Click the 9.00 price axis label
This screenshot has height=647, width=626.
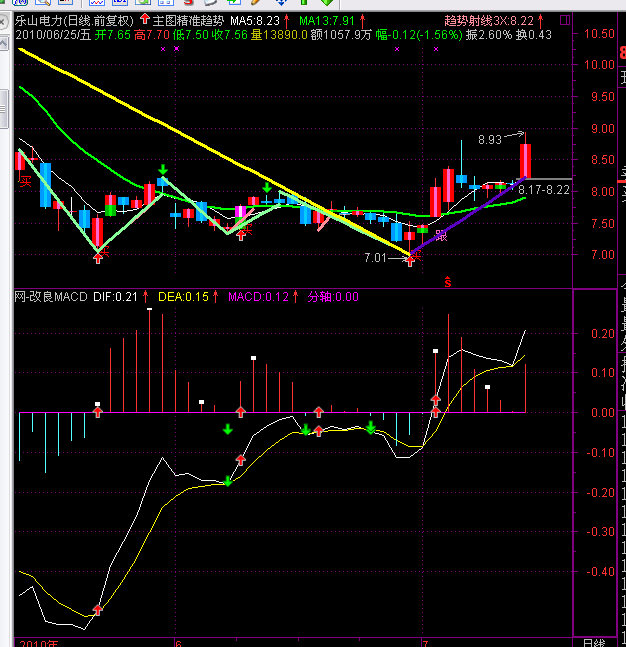[x=602, y=129]
